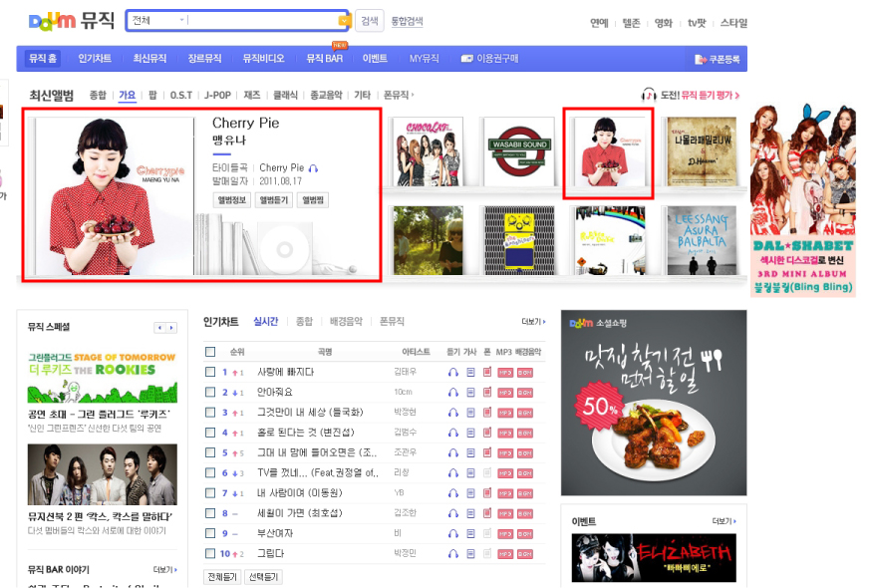The image size is (870, 588).
Task: Expand the 폰뮤직 arrow in album tabs
Action: pos(413,95)
